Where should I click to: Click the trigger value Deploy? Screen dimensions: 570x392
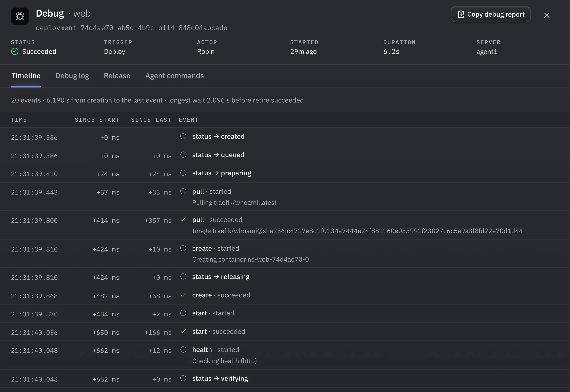(x=114, y=52)
